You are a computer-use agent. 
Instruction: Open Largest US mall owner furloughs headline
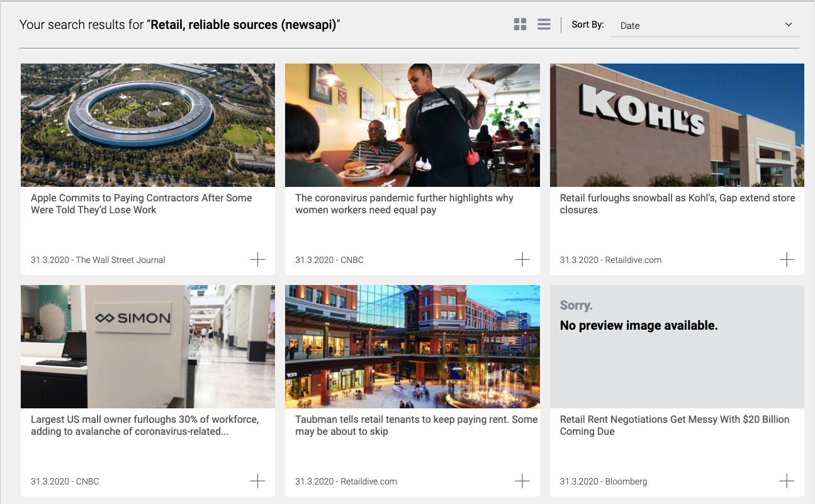[x=145, y=425]
